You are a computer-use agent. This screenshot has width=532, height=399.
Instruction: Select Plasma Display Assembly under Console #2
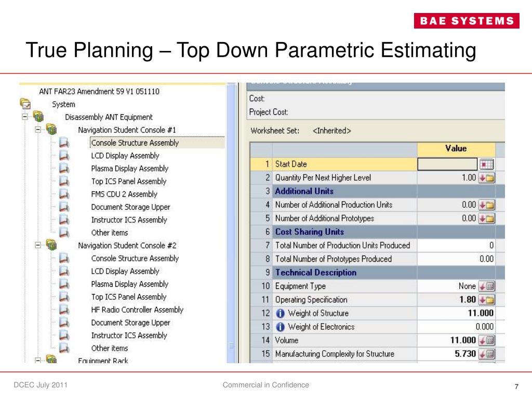[129, 284]
